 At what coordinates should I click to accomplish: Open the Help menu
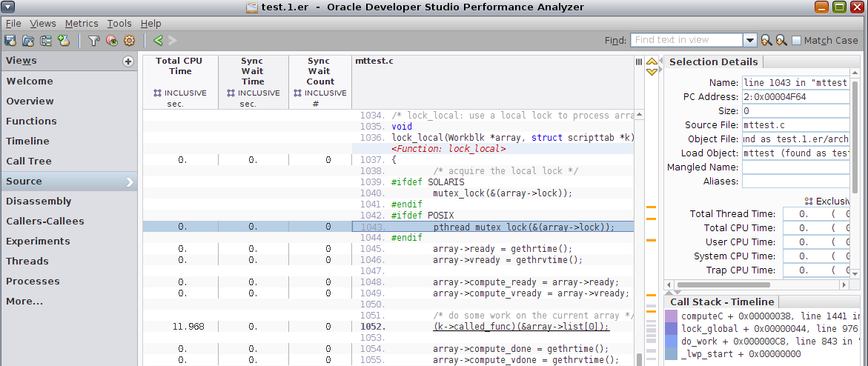[150, 23]
